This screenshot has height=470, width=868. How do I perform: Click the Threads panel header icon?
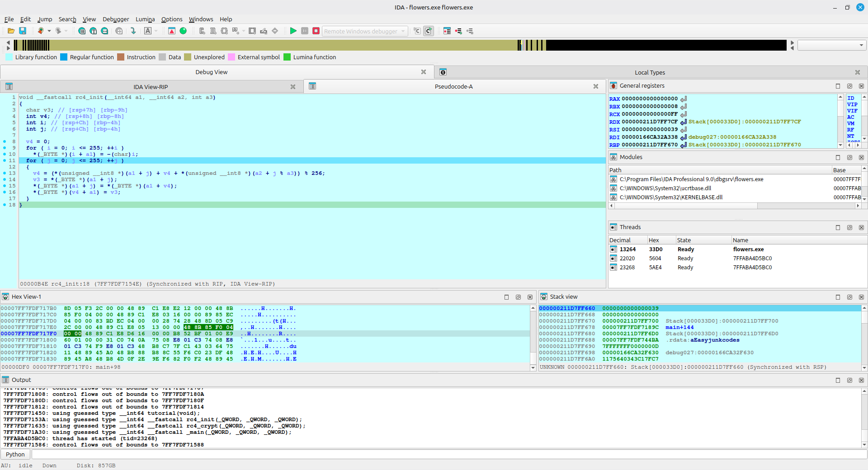pyautogui.click(x=613, y=227)
